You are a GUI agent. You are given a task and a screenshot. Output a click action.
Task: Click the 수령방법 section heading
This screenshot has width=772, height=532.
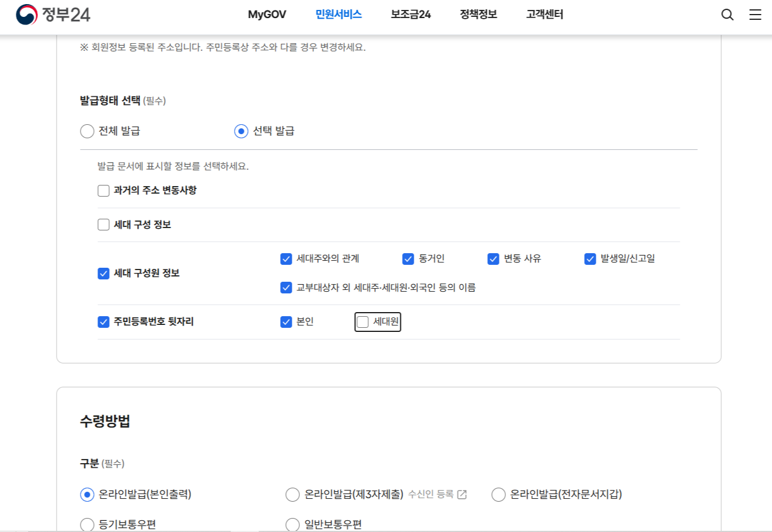click(x=105, y=421)
